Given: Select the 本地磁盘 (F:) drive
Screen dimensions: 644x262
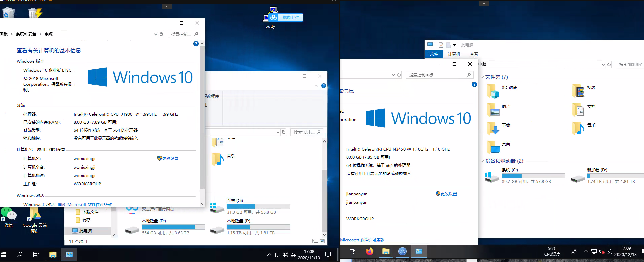Looking at the screenshot, I should (x=250, y=227).
